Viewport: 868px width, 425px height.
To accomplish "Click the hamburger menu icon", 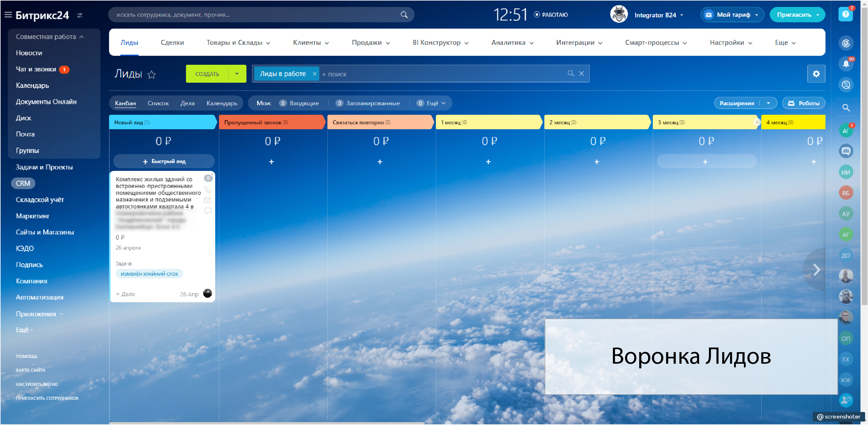I will click(8, 14).
